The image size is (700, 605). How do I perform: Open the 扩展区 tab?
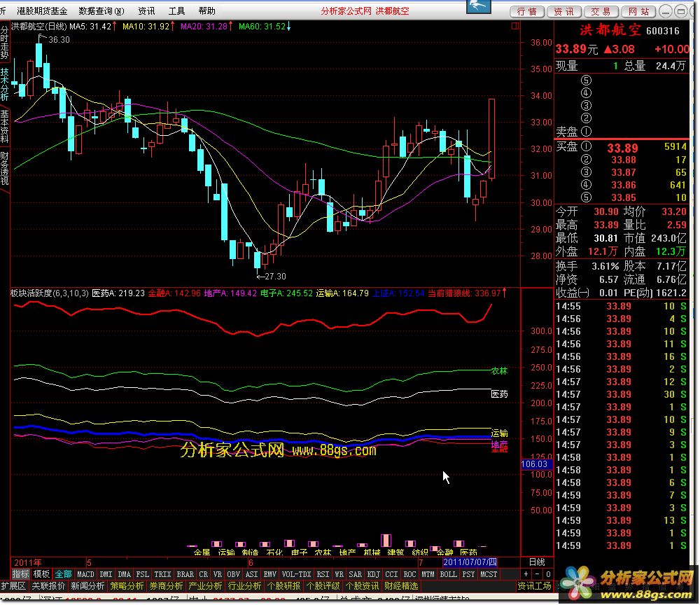click(13, 586)
